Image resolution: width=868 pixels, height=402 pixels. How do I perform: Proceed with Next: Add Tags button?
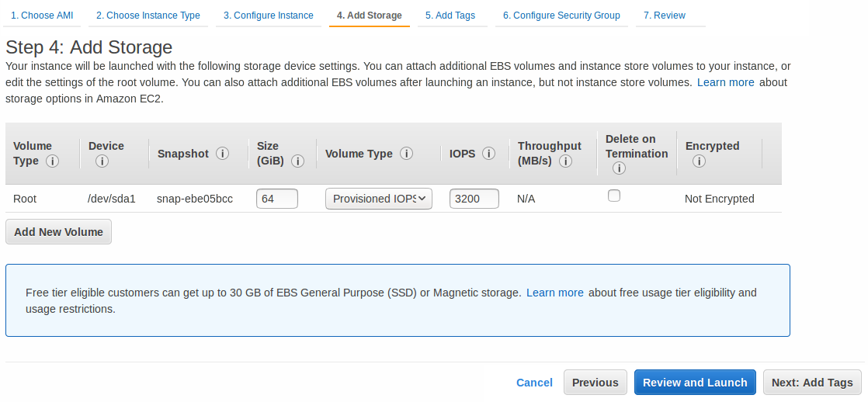coord(812,383)
